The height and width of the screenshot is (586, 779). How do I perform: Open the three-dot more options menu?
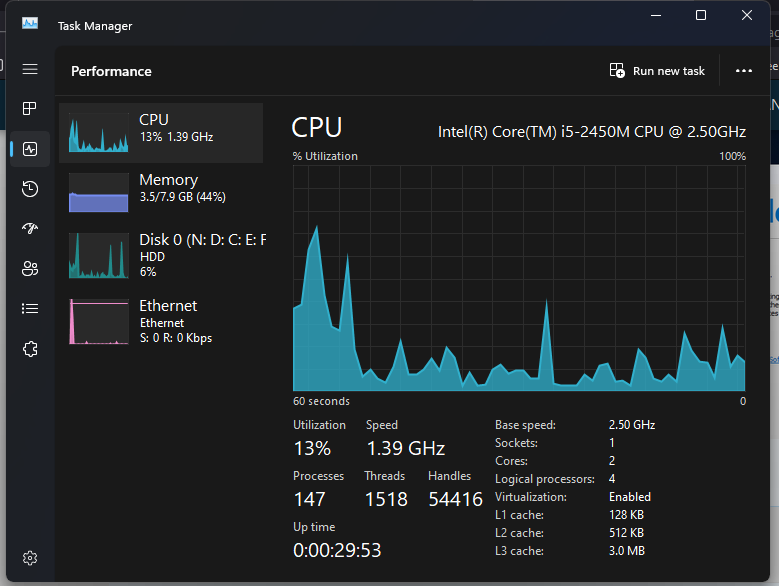click(743, 71)
